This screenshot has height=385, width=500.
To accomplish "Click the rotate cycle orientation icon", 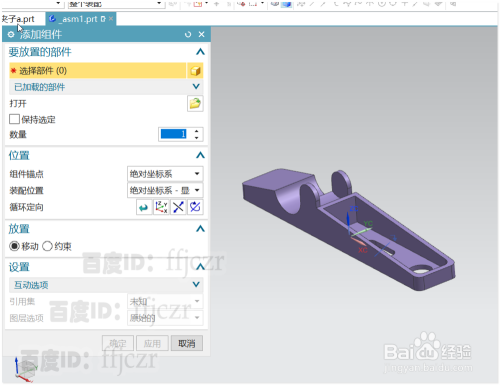I will [x=195, y=207].
